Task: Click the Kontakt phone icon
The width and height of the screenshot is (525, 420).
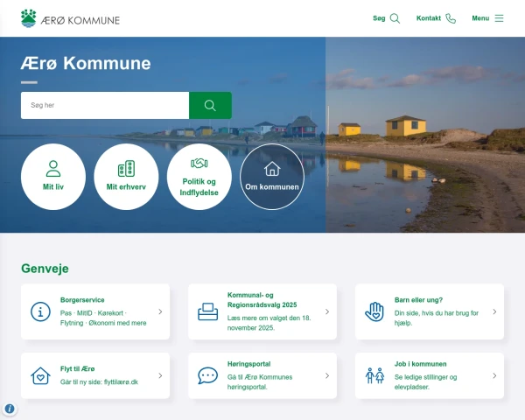Action: pos(451,18)
